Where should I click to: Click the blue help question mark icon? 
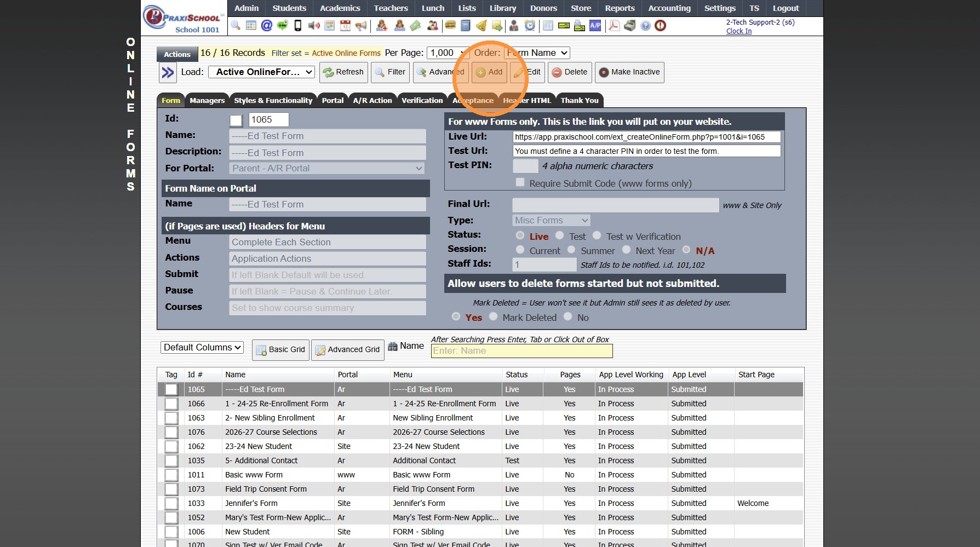645,26
